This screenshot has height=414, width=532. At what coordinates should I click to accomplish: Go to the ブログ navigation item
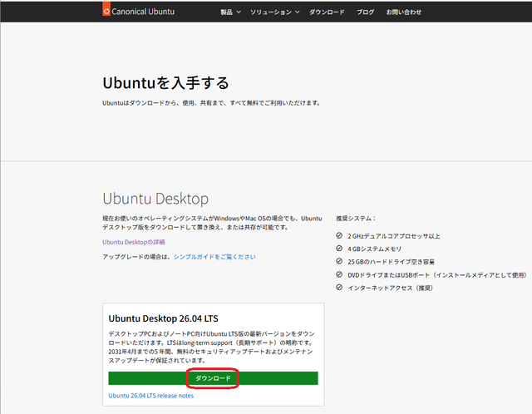pos(365,12)
